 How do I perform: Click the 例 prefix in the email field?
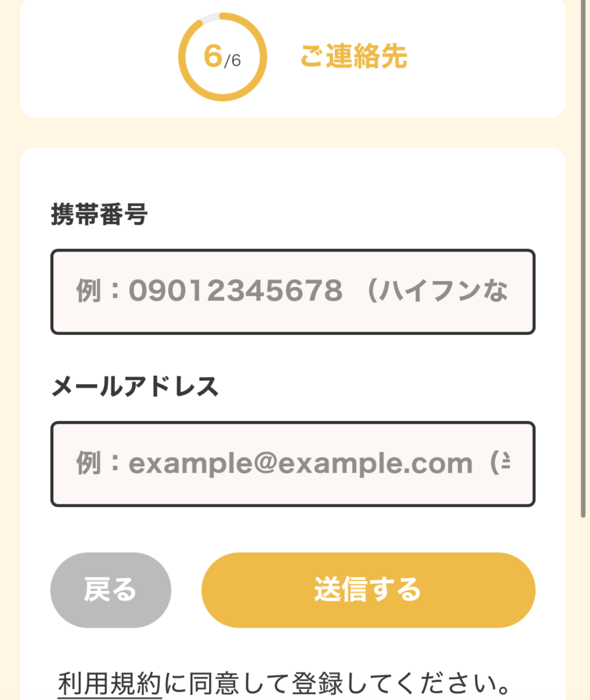pyautogui.click(x=88, y=464)
